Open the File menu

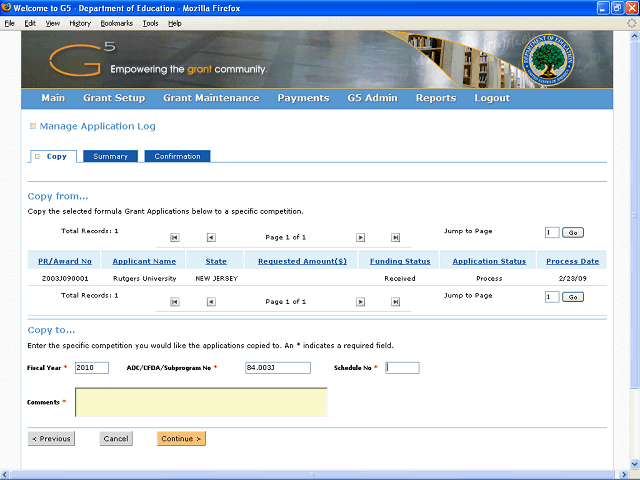click(x=9, y=23)
